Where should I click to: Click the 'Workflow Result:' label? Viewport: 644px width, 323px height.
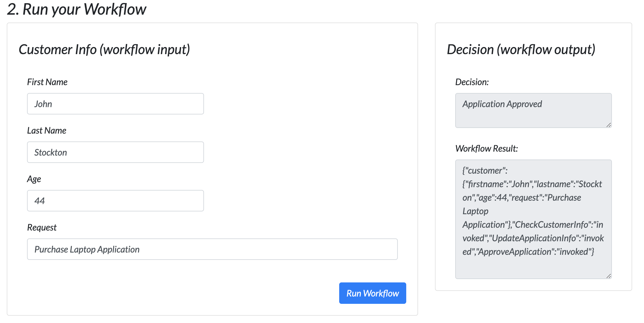(x=487, y=149)
